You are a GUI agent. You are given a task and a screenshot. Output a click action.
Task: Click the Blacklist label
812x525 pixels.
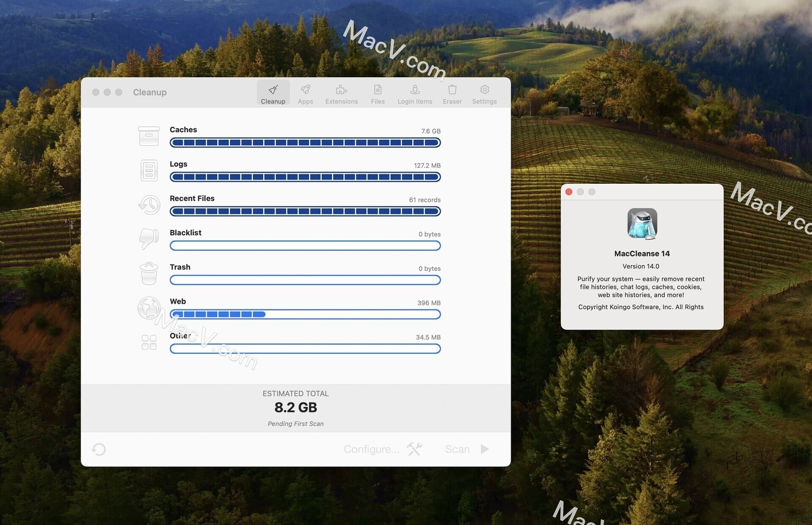click(x=186, y=232)
